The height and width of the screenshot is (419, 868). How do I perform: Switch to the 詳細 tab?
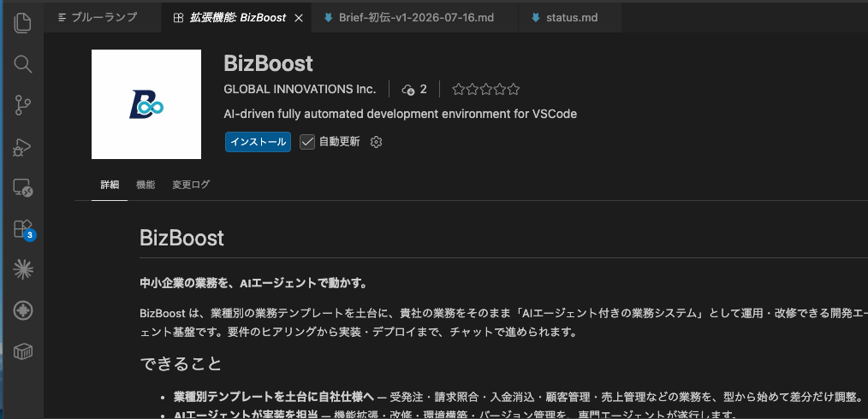[x=110, y=185]
